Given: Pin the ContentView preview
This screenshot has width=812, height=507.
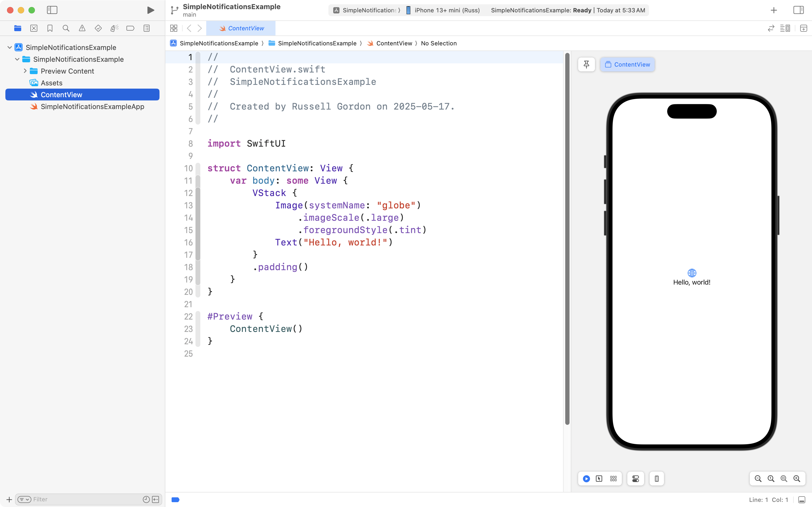Looking at the screenshot, I should 586,64.
